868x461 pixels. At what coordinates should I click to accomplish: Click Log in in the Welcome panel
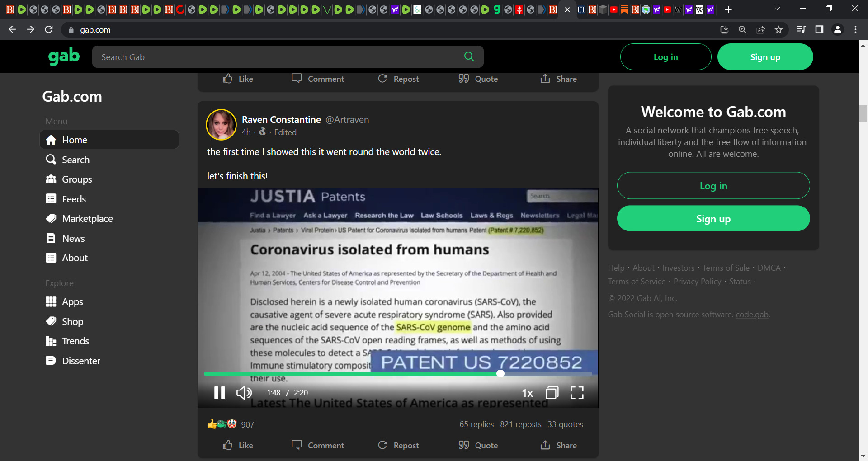pyautogui.click(x=713, y=186)
